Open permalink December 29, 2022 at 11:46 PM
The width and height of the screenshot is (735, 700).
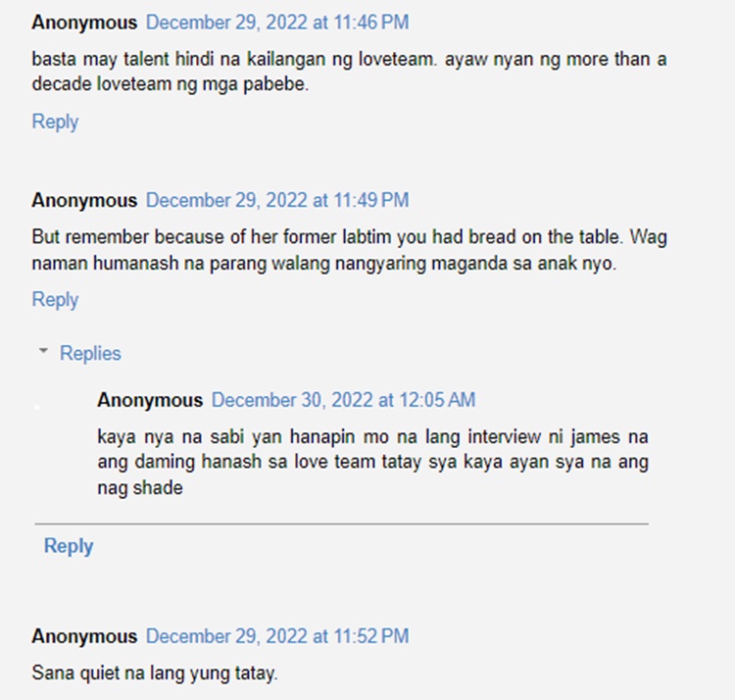(x=277, y=23)
